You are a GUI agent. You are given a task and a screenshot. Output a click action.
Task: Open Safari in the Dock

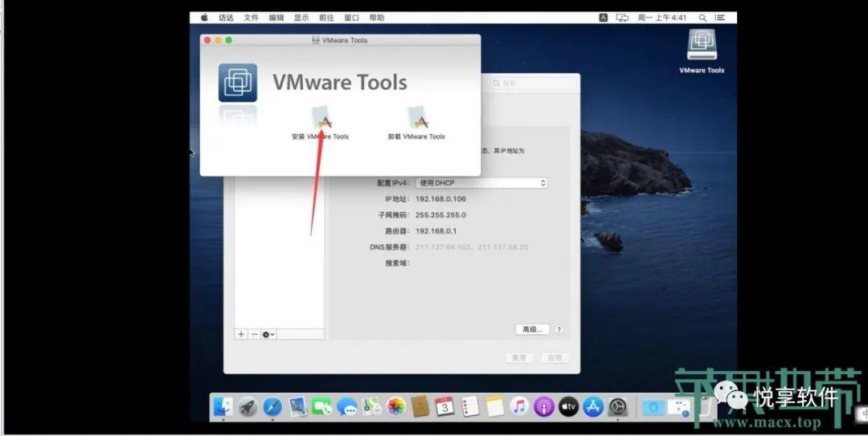tap(272, 407)
